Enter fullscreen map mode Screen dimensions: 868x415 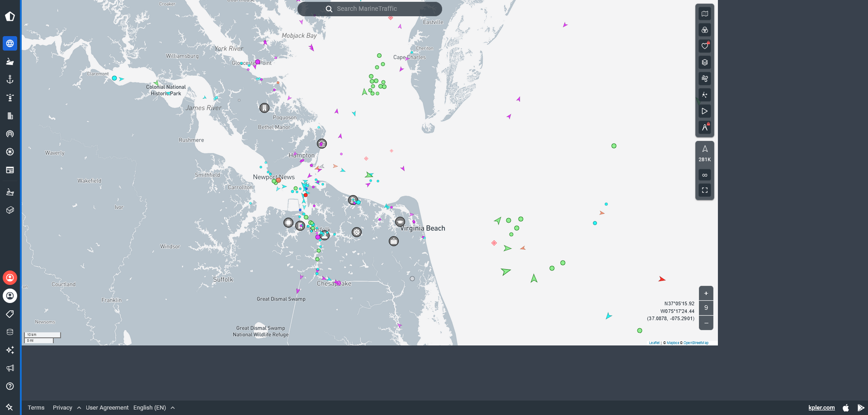click(705, 190)
